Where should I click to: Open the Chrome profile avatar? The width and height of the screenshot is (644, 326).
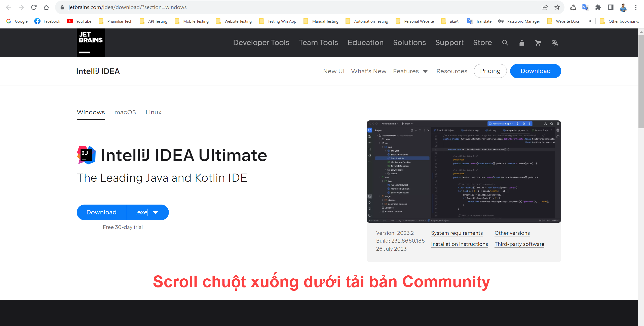point(623,7)
